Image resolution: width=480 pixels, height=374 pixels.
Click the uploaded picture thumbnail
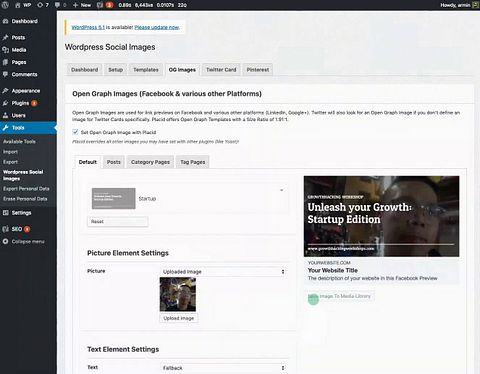[178, 294]
